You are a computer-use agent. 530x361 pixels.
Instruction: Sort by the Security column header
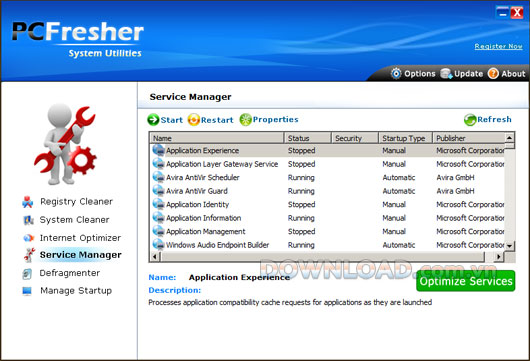pyautogui.click(x=355, y=138)
